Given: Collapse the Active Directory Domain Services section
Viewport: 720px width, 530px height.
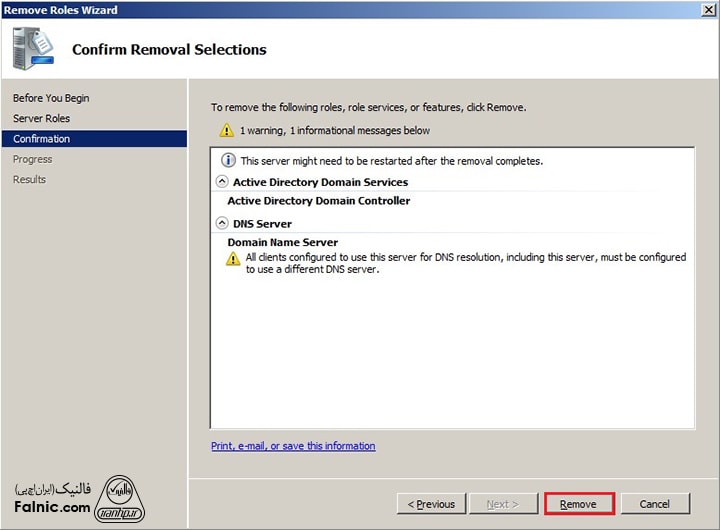Looking at the screenshot, I should pos(222,182).
